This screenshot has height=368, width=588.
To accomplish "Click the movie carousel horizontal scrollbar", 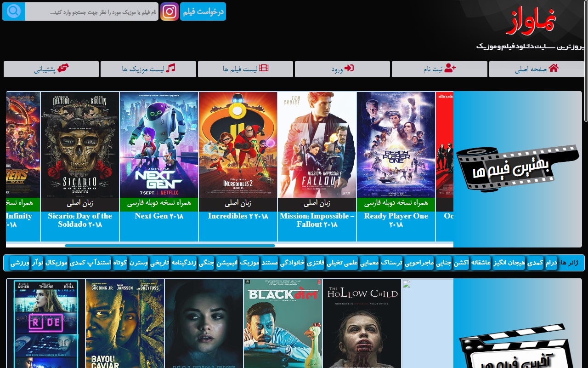I will click(170, 246).
